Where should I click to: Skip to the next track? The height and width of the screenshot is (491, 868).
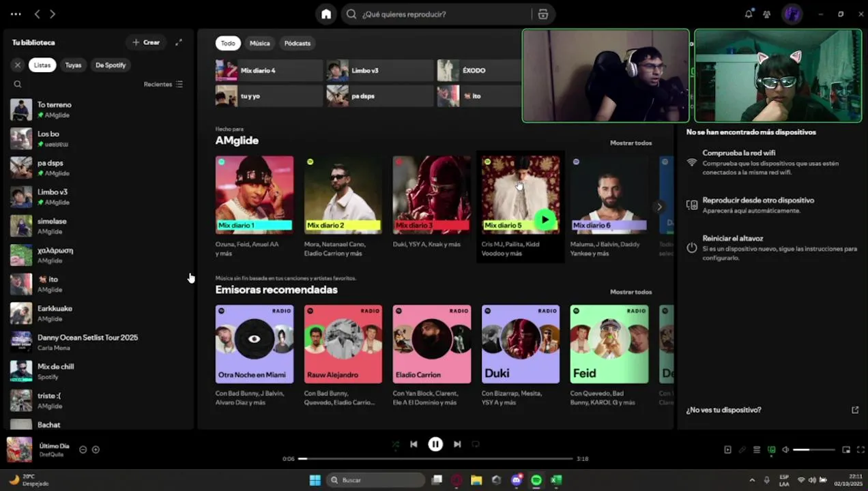(x=457, y=444)
